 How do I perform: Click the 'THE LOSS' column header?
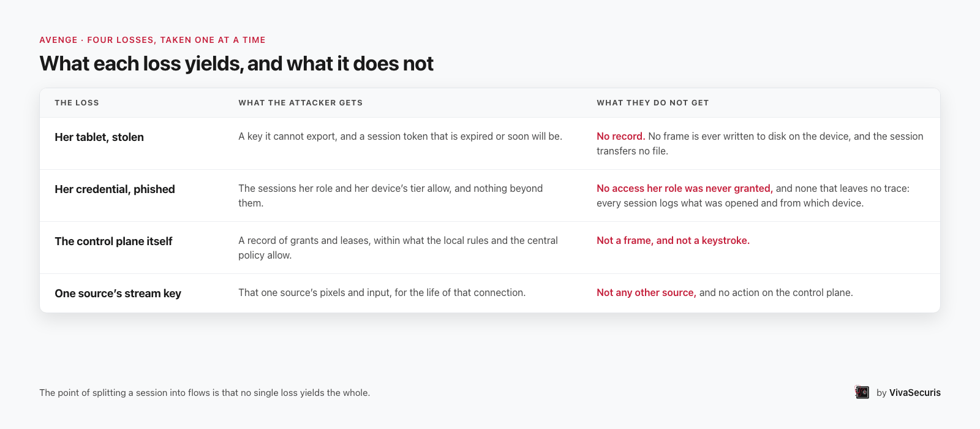coord(77,103)
